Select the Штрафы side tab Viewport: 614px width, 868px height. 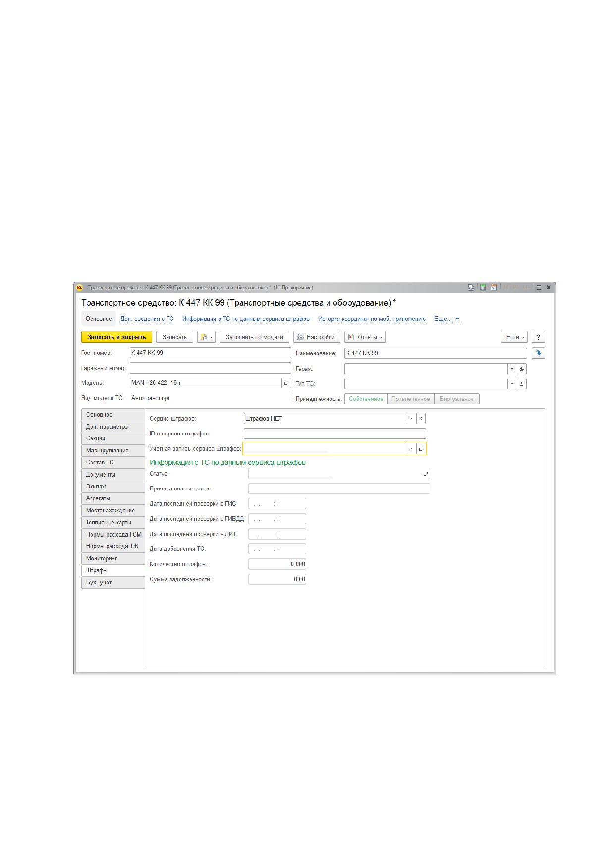pyautogui.click(x=112, y=570)
